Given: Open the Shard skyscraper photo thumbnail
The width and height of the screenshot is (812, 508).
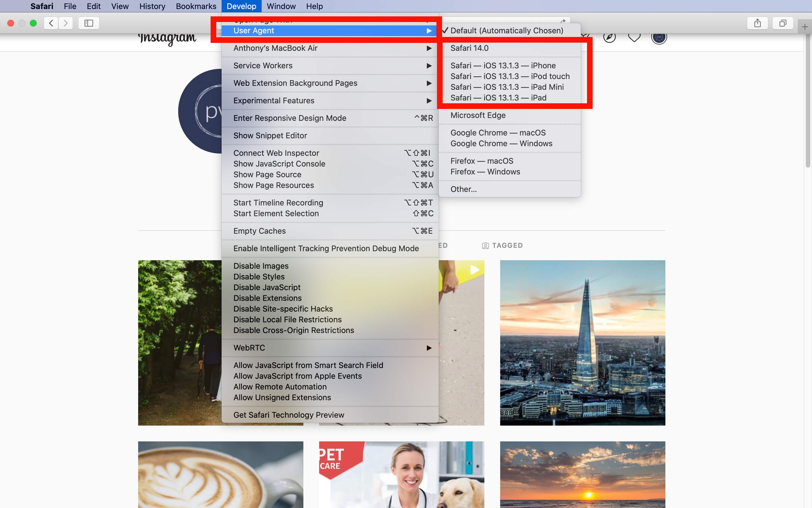Looking at the screenshot, I should coord(582,343).
